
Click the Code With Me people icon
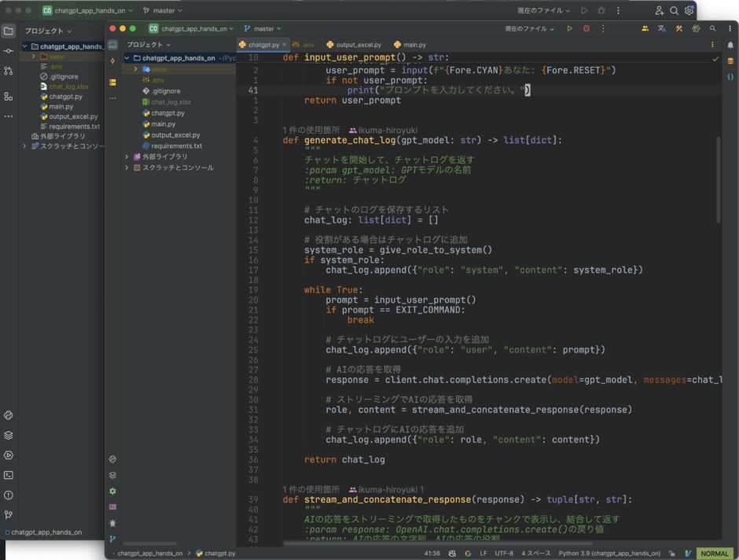point(645,29)
